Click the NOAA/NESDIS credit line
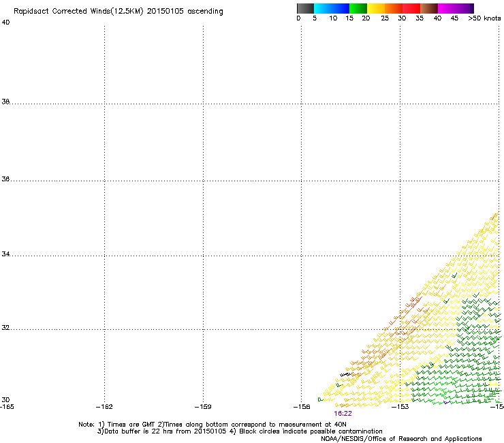The height and width of the screenshot is (443, 504). [x=401, y=439]
